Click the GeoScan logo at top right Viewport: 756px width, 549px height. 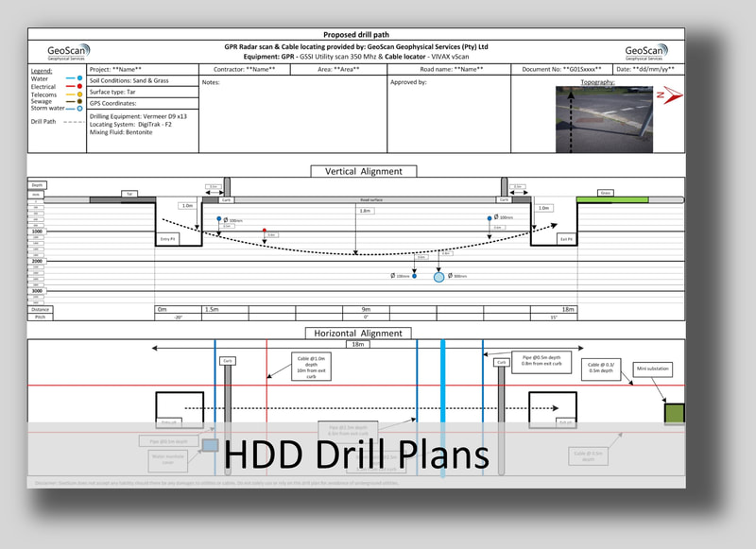pos(646,51)
